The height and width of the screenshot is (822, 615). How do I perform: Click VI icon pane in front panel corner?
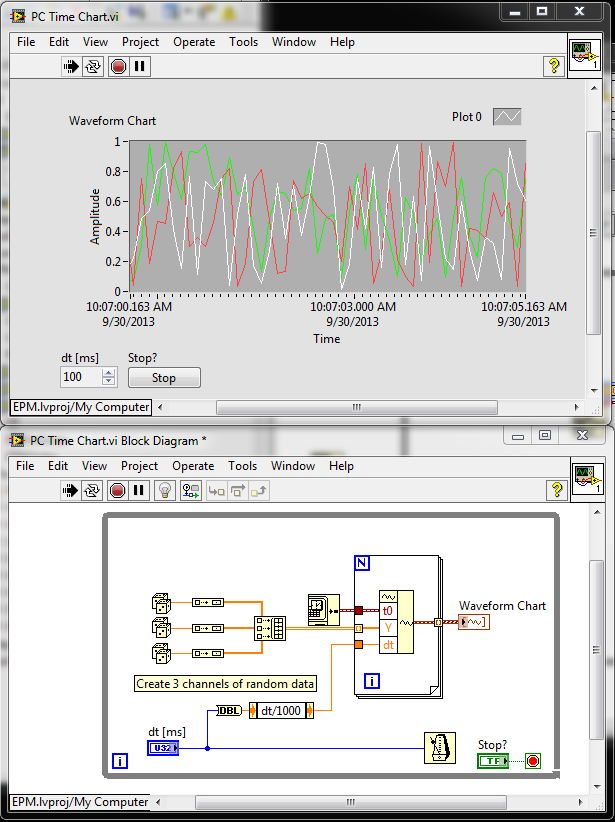[585, 54]
